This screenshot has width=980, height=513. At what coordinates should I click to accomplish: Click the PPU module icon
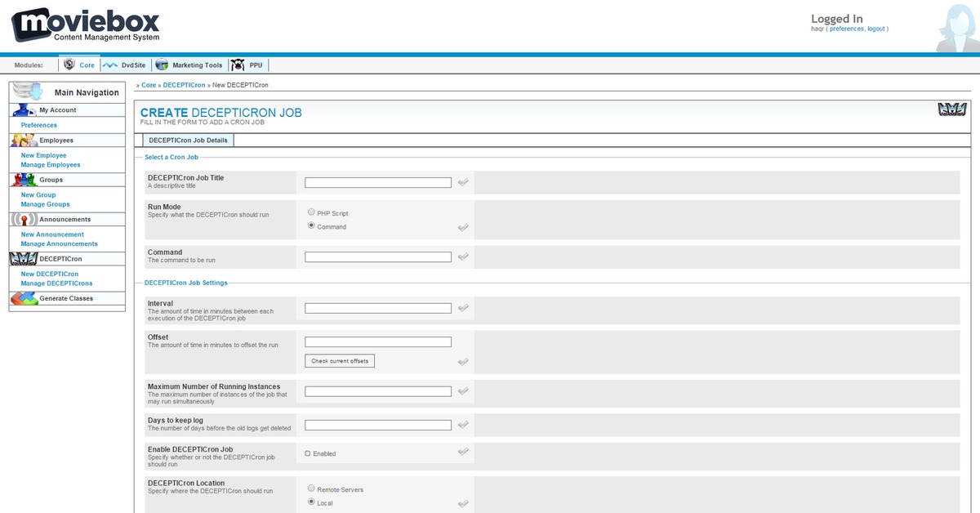(x=238, y=65)
